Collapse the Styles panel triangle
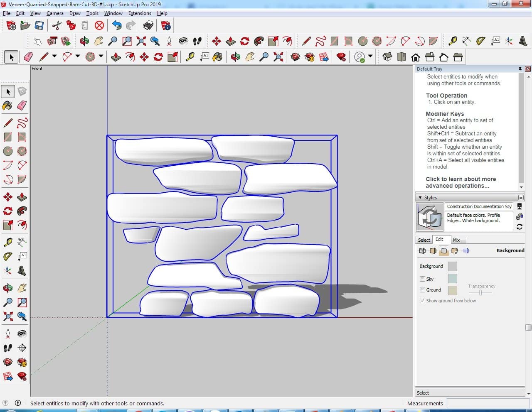The width and height of the screenshot is (532, 412). (x=420, y=198)
